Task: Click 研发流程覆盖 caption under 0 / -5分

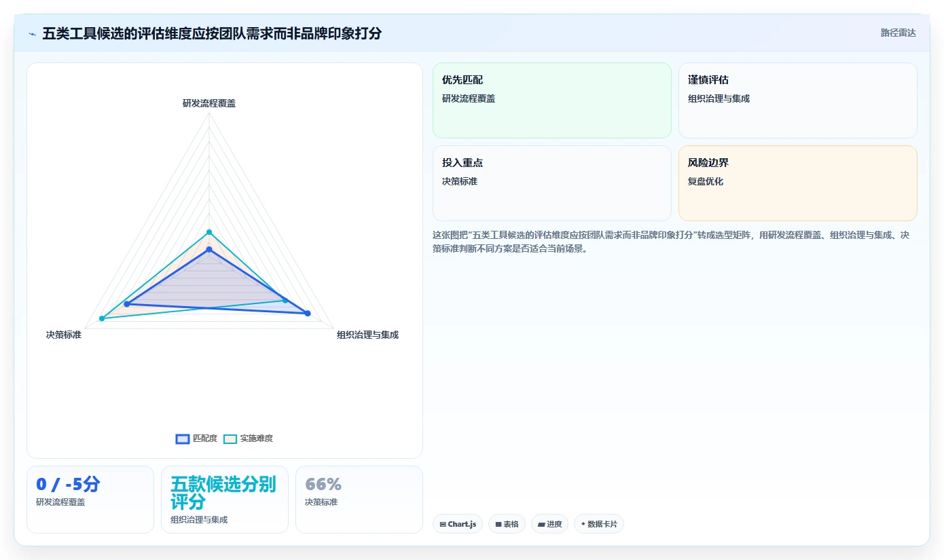Action: [x=60, y=502]
